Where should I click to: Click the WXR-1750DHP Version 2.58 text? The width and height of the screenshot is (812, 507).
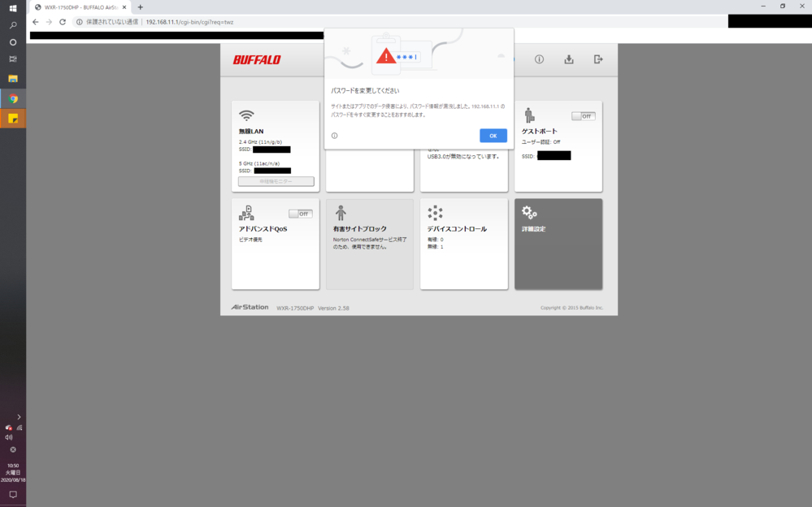tap(313, 308)
